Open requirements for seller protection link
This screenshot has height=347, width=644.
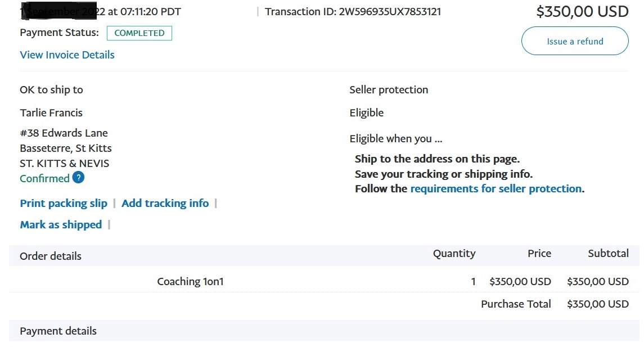[x=496, y=189]
